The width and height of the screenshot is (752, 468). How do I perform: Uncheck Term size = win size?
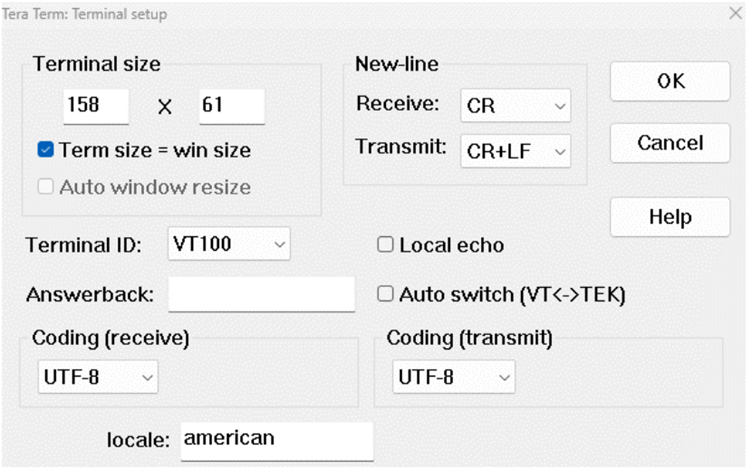46,150
